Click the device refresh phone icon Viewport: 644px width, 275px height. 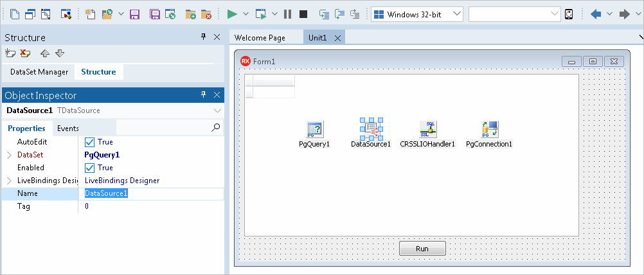pyautogui.click(x=569, y=14)
